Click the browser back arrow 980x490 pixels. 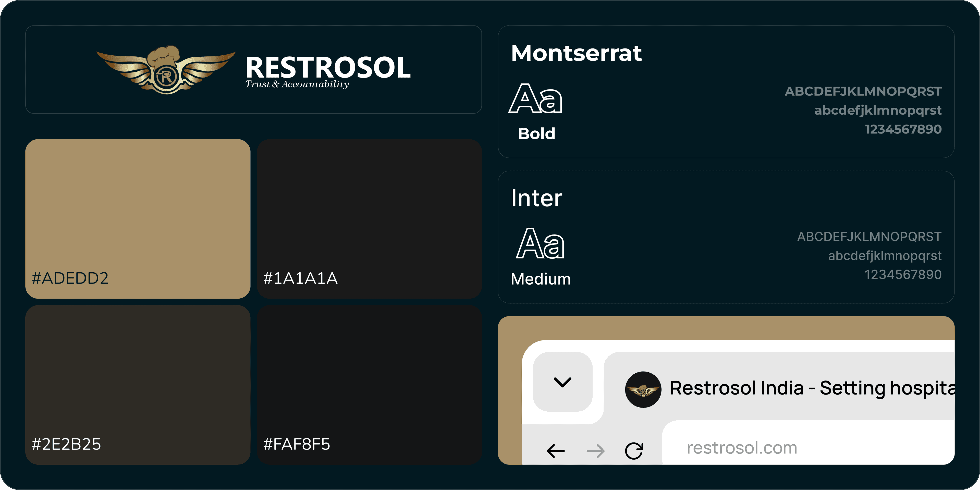click(555, 451)
